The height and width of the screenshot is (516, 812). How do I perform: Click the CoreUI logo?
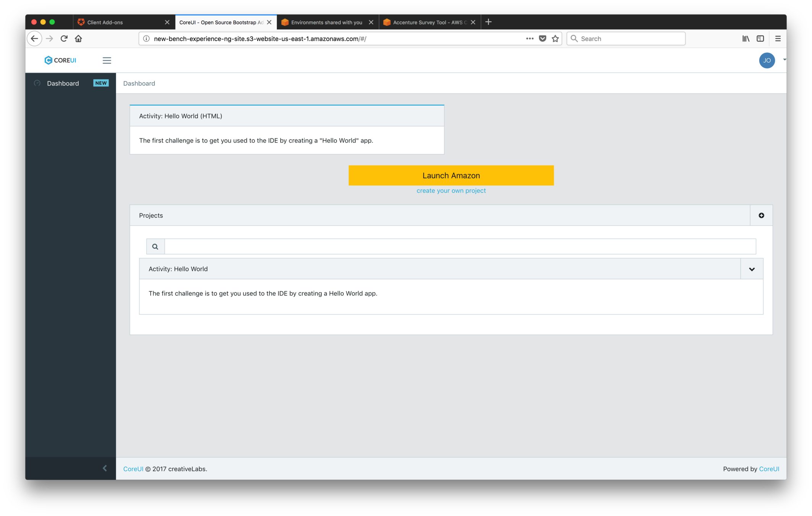point(60,60)
